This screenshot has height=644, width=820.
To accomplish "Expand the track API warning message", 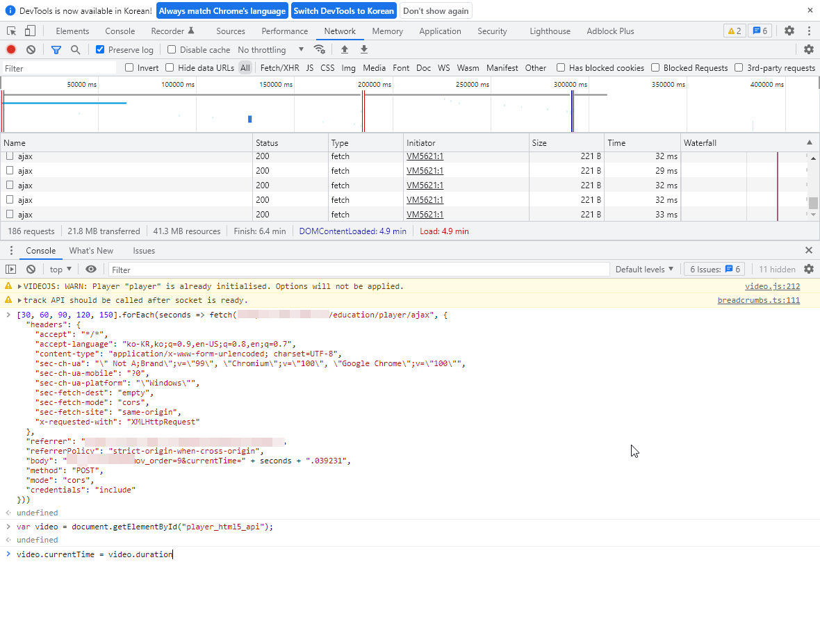I will pos(20,300).
